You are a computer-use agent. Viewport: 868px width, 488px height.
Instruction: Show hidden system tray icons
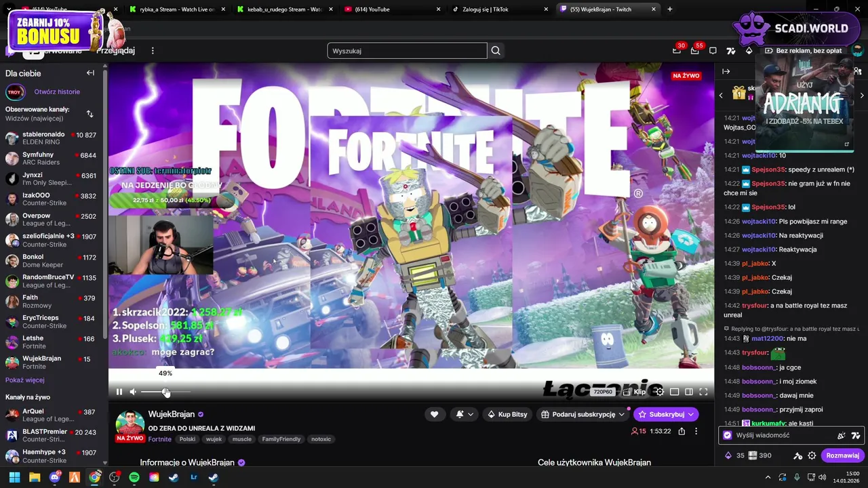click(x=768, y=477)
